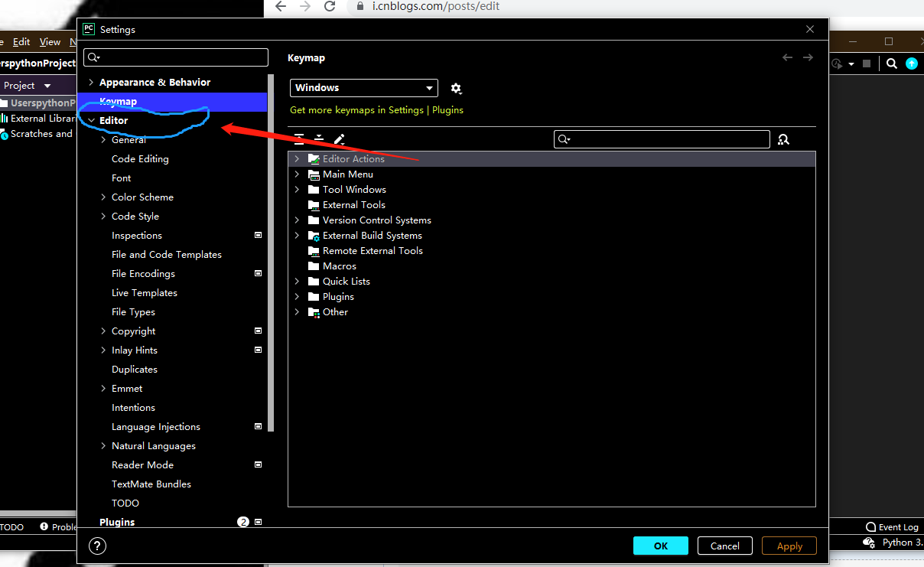
Task: Expand Code Style node
Action: 103,216
